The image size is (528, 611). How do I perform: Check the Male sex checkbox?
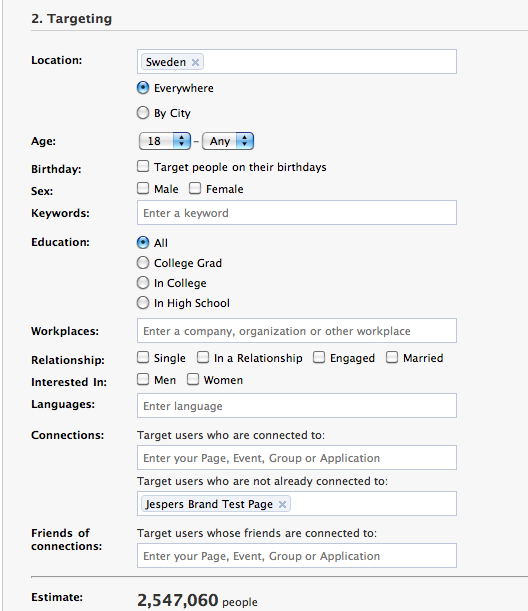click(143, 188)
